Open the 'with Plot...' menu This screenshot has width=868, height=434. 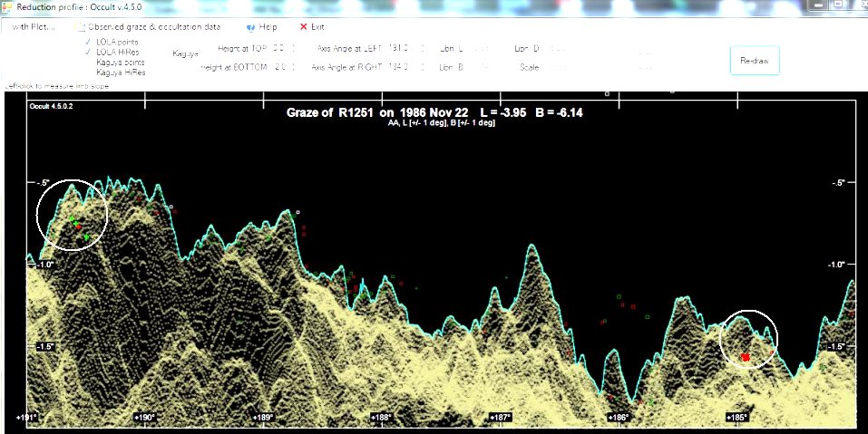point(34,27)
